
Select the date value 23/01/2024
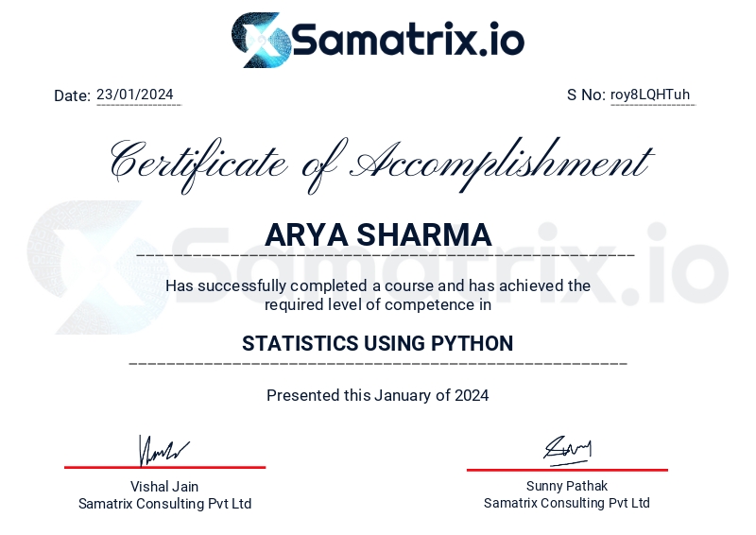click(x=135, y=95)
